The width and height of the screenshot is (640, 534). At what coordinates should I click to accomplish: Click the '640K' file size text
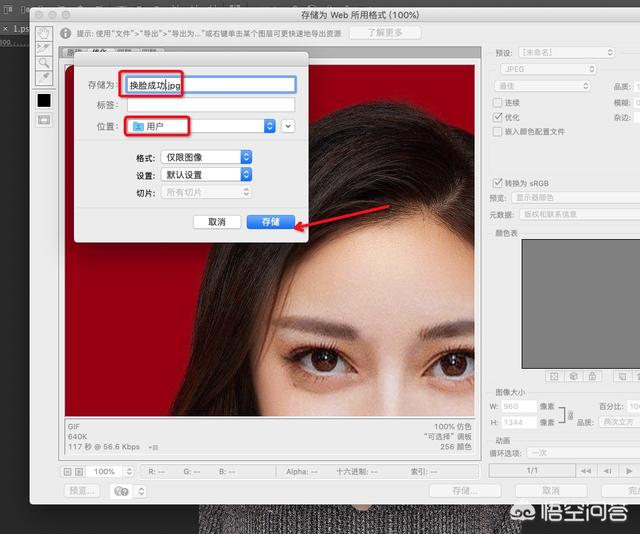(x=78, y=436)
